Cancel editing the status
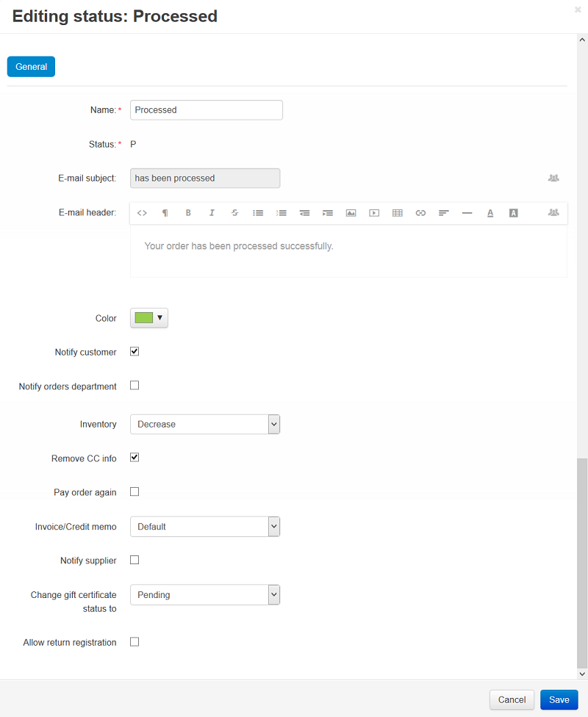The width and height of the screenshot is (588, 717). pos(512,700)
